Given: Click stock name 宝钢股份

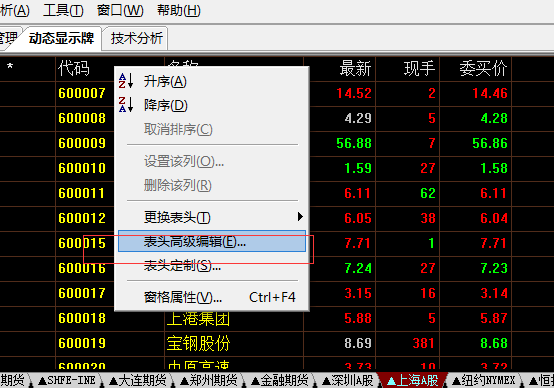Looking at the screenshot, I should pyautogui.click(x=199, y=343).
